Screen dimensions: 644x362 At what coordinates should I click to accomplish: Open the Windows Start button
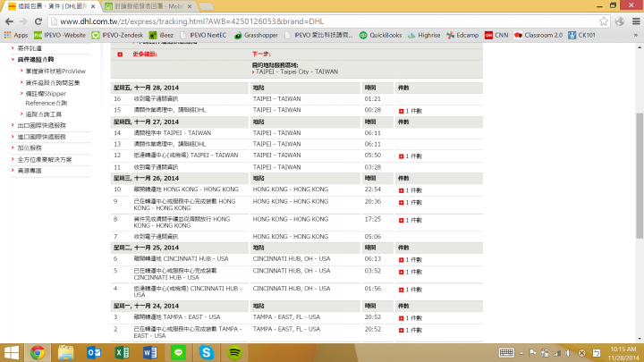click(x=12, y=352)
